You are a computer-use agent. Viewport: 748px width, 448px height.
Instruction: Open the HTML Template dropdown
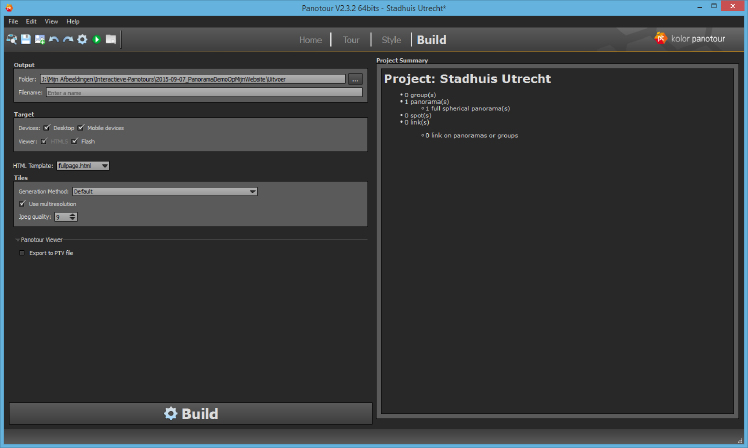click(83, 166)
